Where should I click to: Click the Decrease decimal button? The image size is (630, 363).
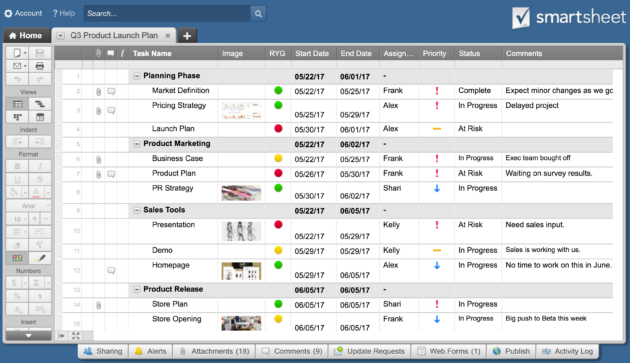point(17,309)
